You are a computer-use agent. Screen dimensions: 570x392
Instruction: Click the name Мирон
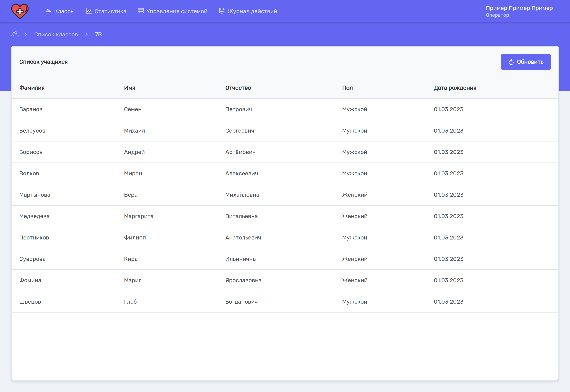click(x=133, y=173)
